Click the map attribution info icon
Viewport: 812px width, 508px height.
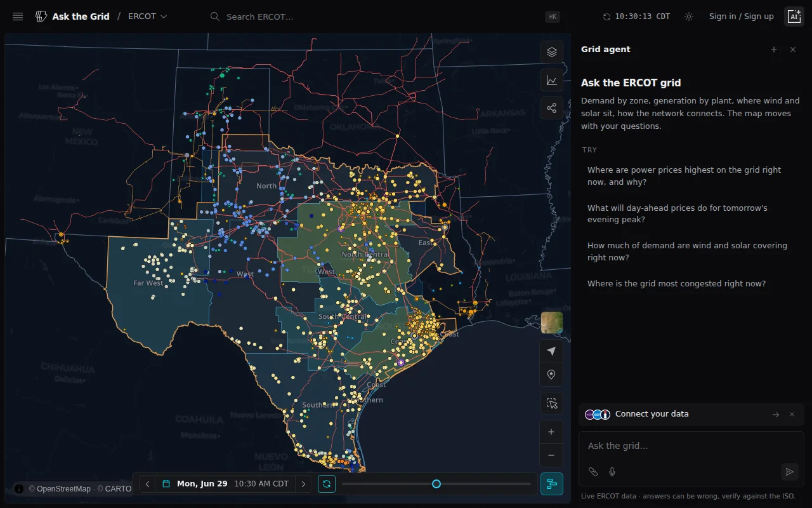click(19, 489)
